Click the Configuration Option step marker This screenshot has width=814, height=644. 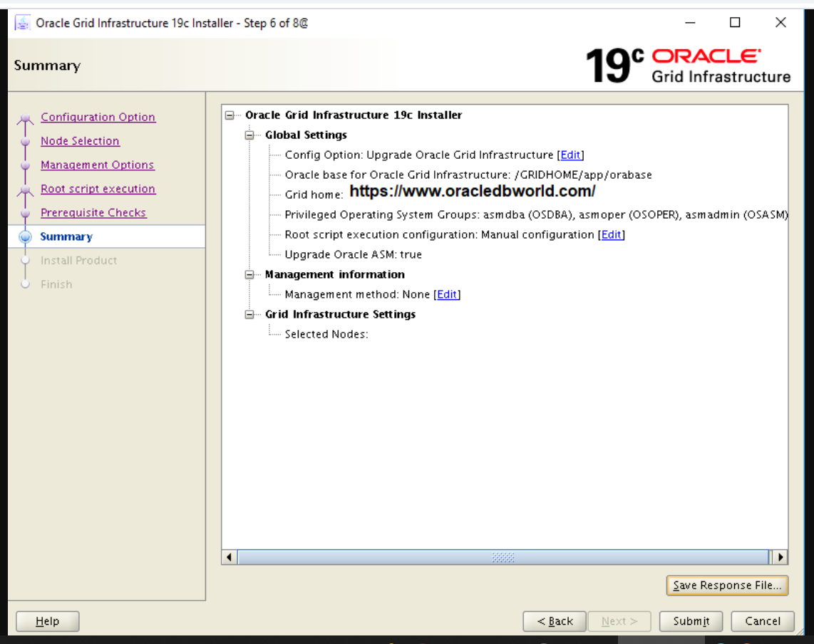coord(25,119)
